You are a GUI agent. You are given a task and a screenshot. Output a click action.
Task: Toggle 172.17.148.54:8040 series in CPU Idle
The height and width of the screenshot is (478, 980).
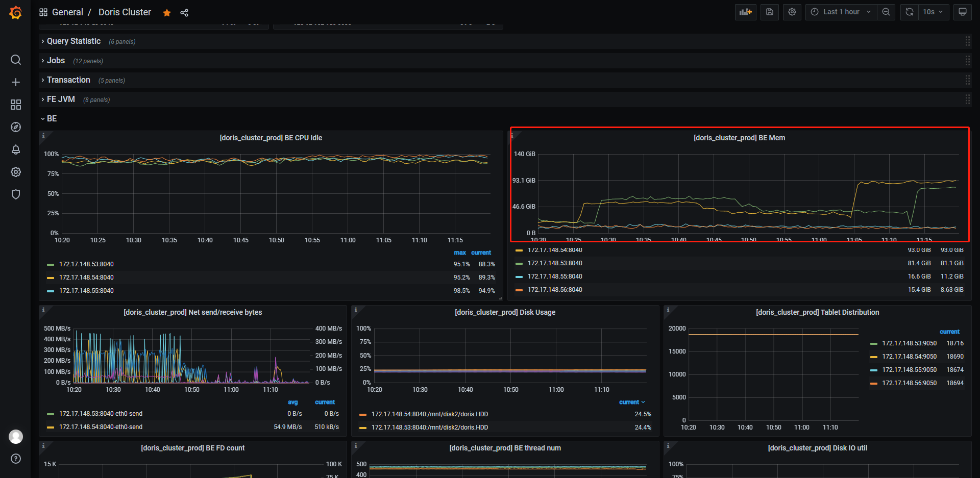(x=86, y=278)
